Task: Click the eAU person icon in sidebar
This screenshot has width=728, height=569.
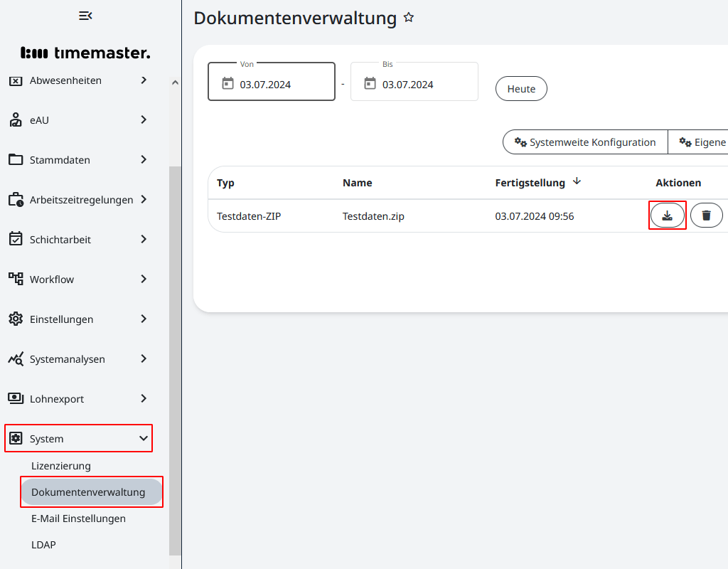Action: [16, 120]
